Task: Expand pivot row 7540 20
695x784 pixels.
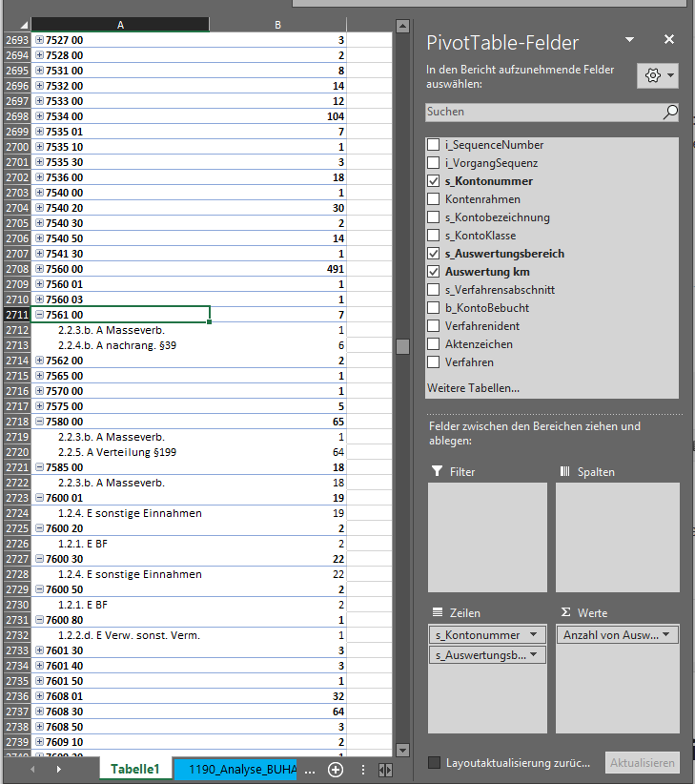Action: point(39,208)
